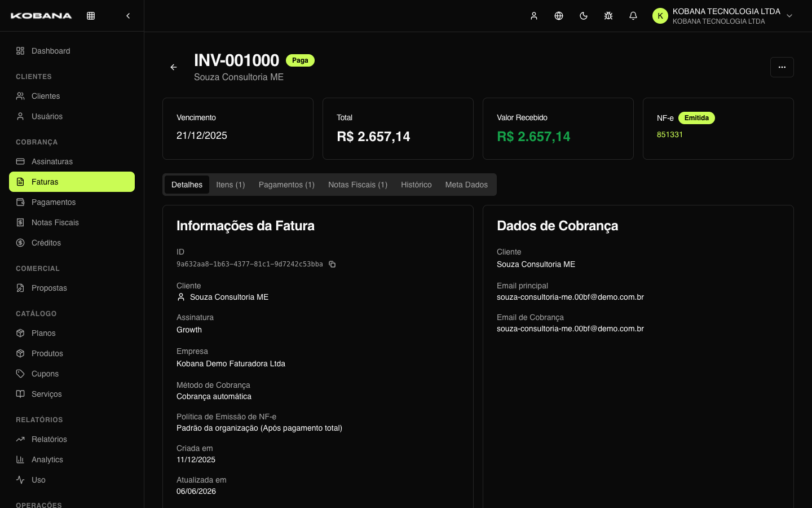
Task: Click the Faturas document icon
Action: [20, 182]
